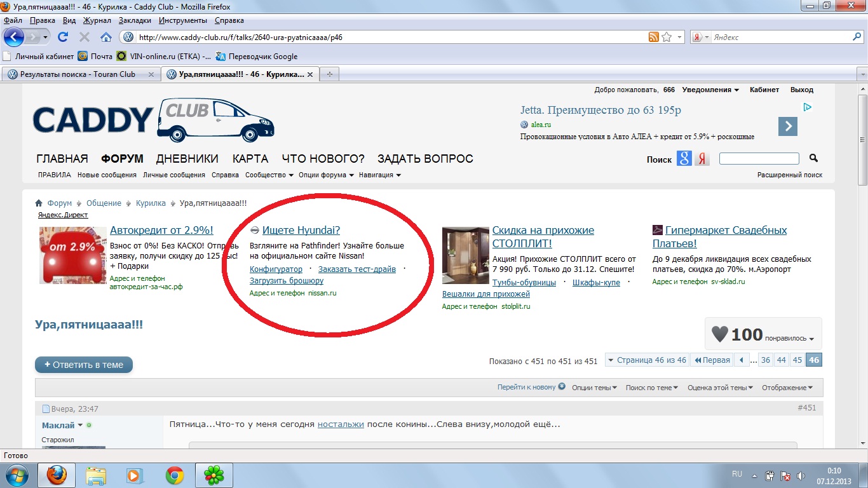Image resolution: width=868 pixels, height=488 pixels.
Task: Jump to new posts circular icon
Action: [x=562, y=386]
